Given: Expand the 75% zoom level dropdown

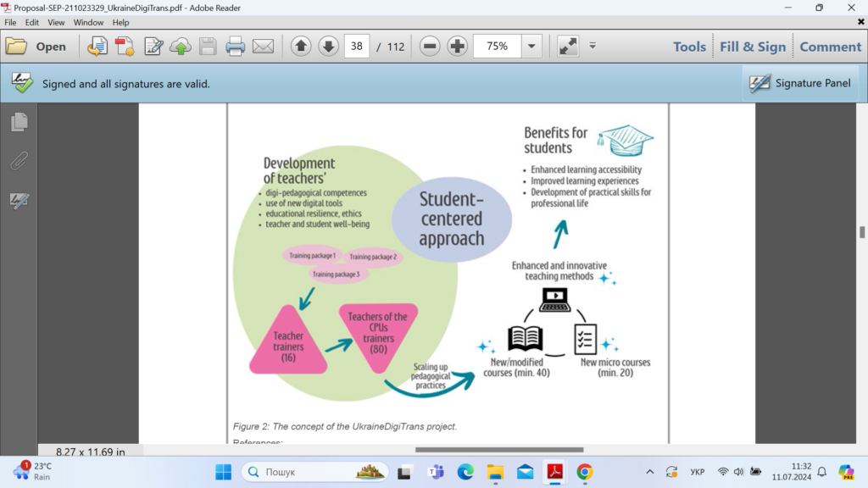Looking at the screenshot, I should 531,47.
